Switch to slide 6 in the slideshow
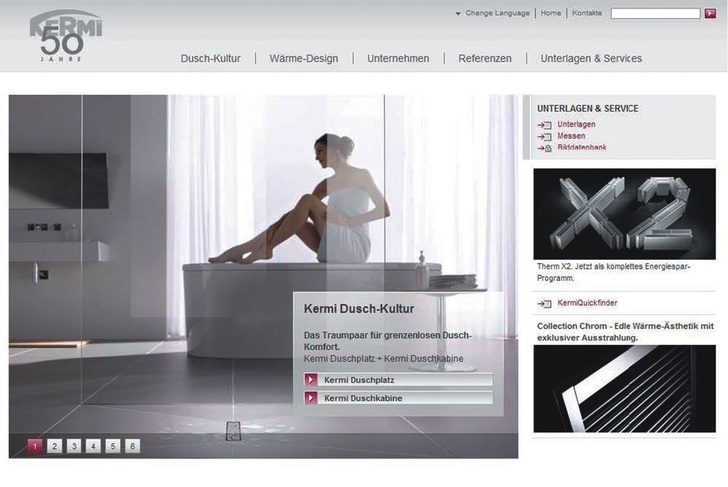 [132, 446]
